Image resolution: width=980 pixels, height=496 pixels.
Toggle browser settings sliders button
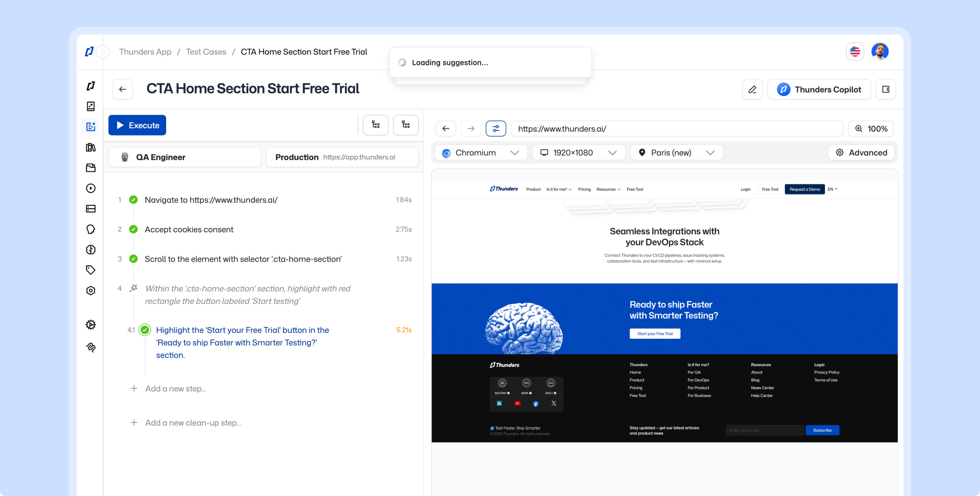point(496,129)
